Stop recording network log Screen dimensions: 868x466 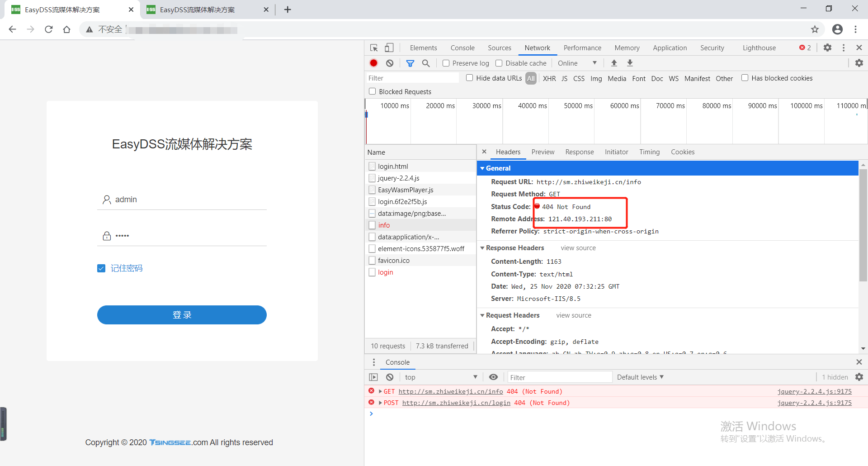(x=373, y=63)
